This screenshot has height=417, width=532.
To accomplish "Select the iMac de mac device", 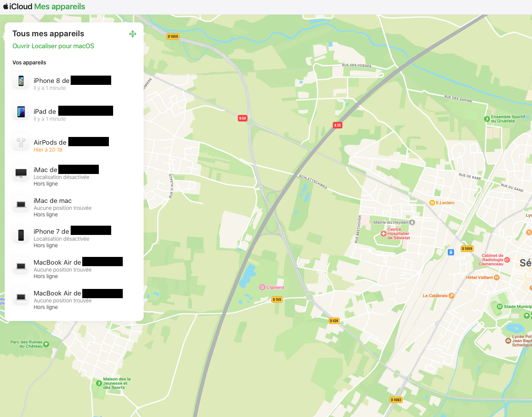I will tap(53, 201).
